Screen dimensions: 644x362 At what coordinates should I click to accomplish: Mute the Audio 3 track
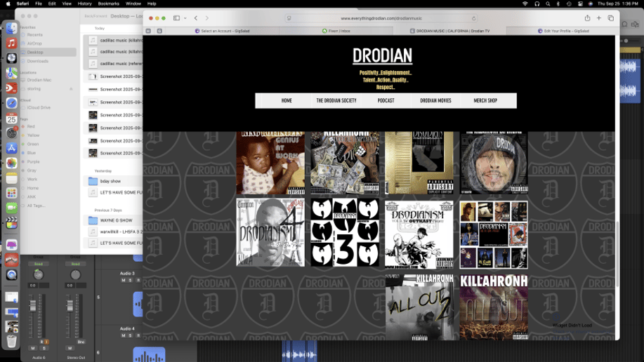point(123,281)
